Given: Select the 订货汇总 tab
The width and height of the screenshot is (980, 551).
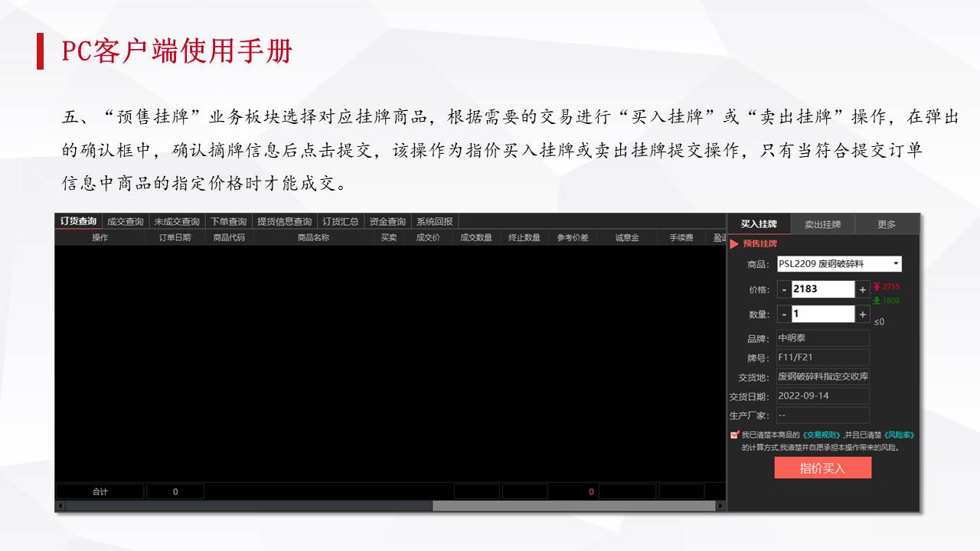Looking at the screenshot, I should pos(341,222).
